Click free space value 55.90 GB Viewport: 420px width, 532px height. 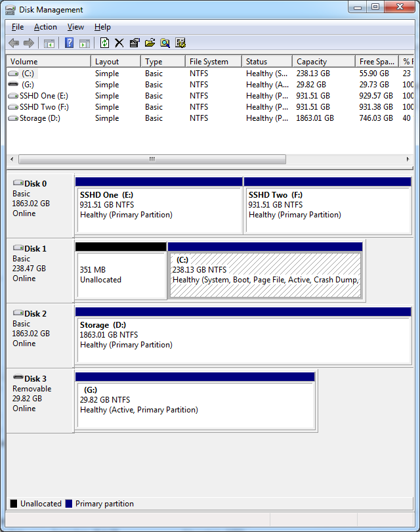click(374, 74)
